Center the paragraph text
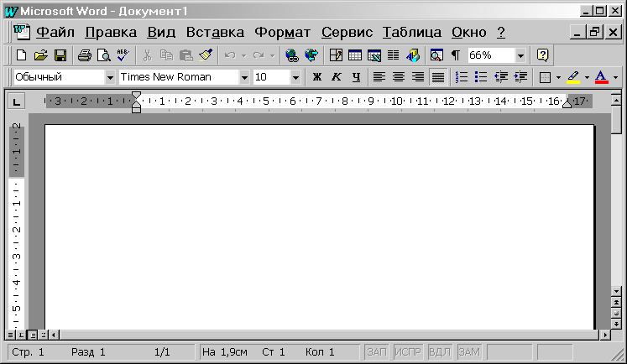The height and width of the screenshot is (364, 627). point(399,76)
